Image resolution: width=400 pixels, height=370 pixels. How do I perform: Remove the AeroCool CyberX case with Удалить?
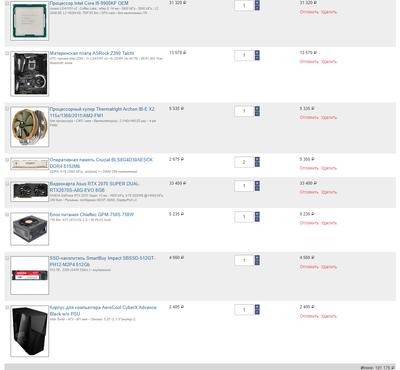point(329,316)
